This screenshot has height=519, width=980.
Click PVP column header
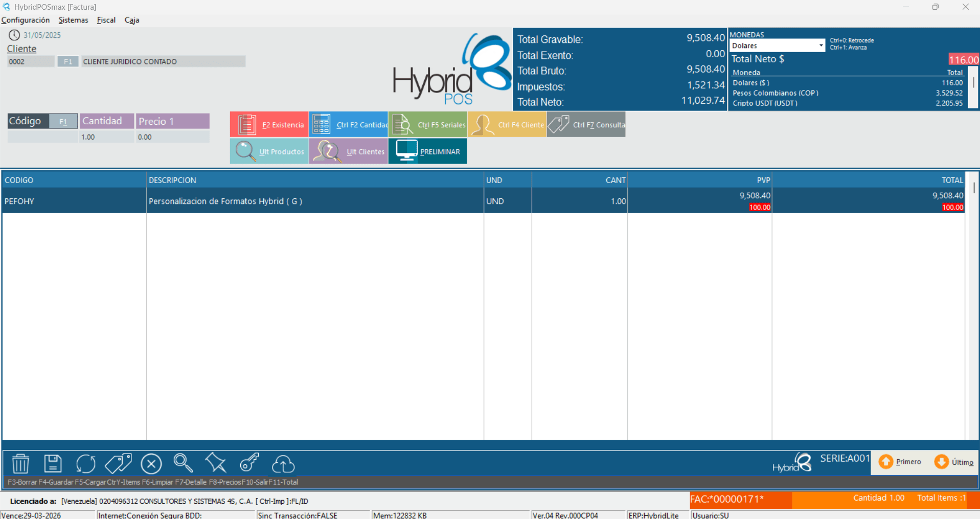pos(700,180)
